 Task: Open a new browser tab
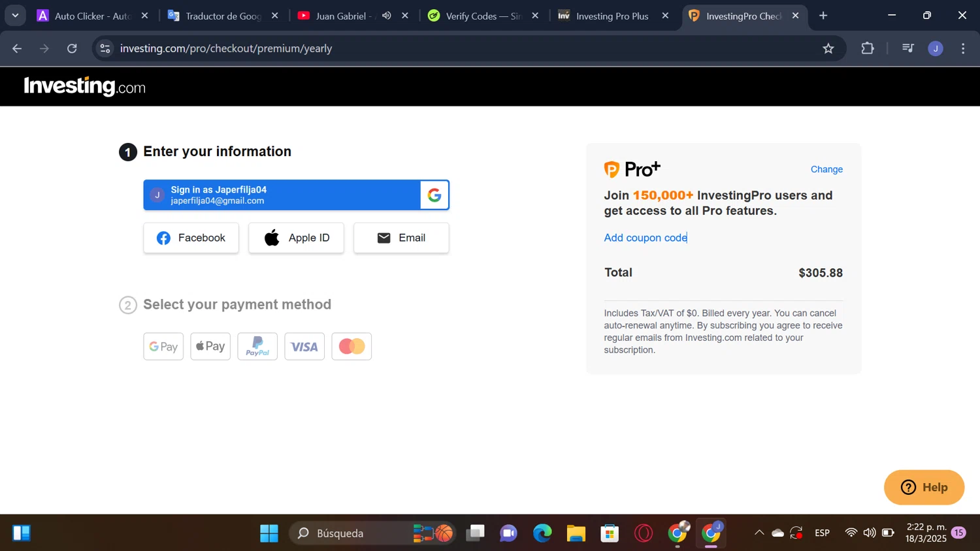pos(823,16)
